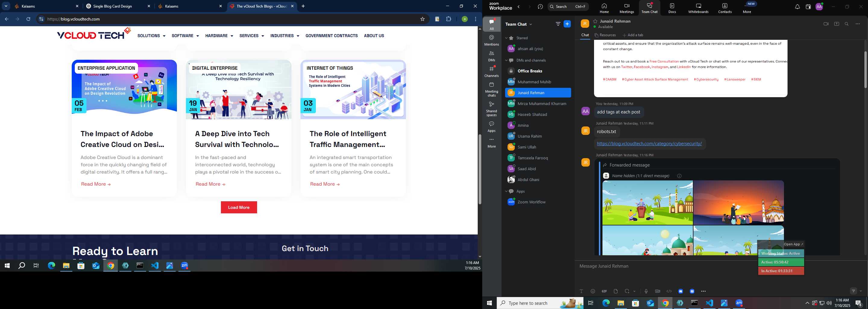Image resolution: width=868 pixels, height=309 pixels.
Task: Click the Message Junaid Rehman input field
Action: [x=721, y=266]
